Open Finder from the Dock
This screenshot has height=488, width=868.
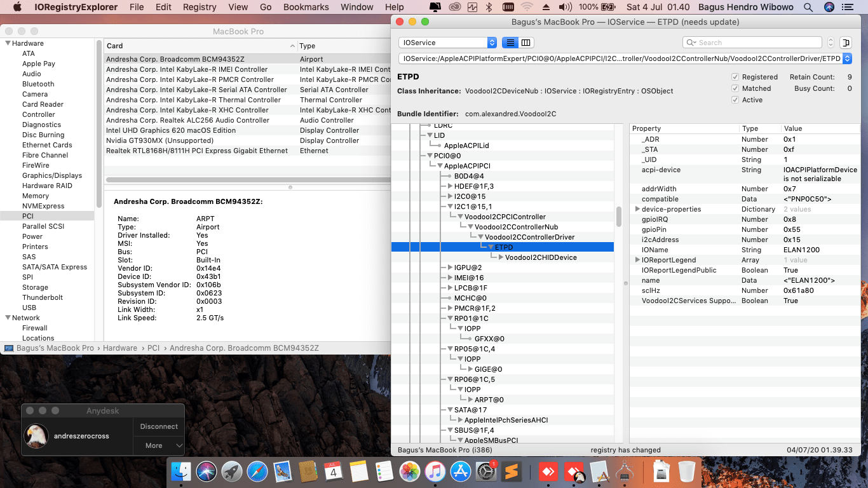(182, 472)
